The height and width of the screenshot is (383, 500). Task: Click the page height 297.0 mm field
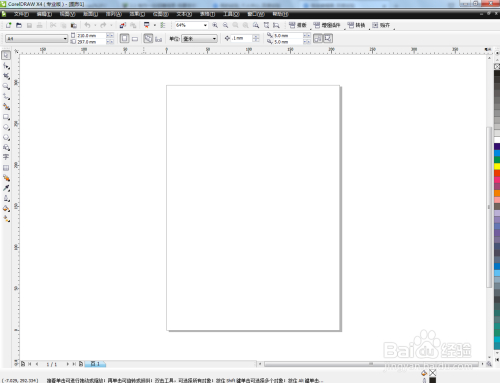(x=91, y=42)
